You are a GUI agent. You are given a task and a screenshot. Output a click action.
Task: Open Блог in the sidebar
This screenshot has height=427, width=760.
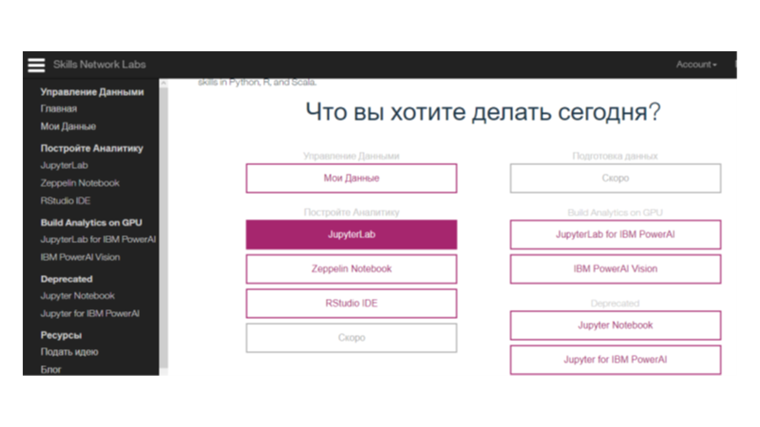pyautogui.click(x=51, y=369)
